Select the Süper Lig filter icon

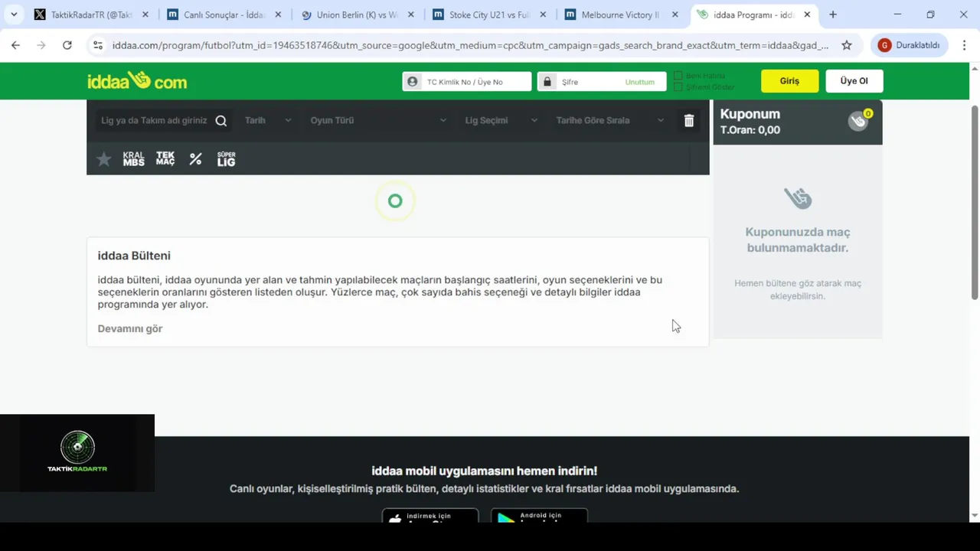tap(226, 158)
